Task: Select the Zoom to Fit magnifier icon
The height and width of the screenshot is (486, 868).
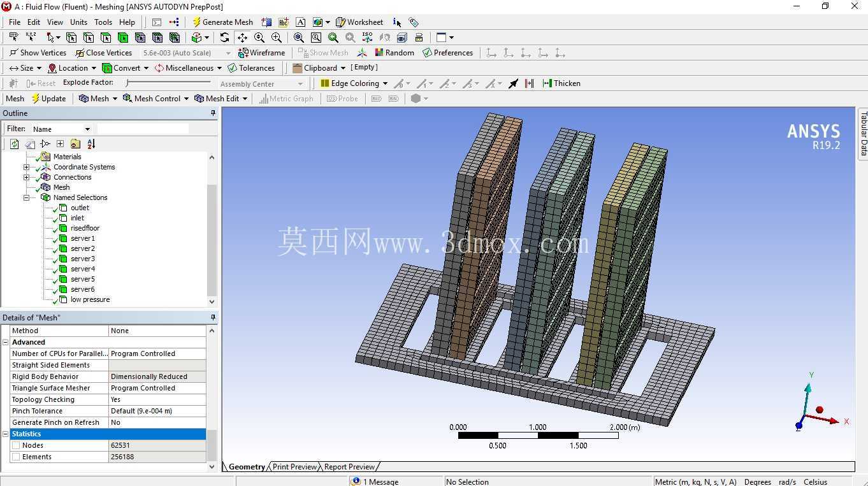Action: click(299, 38)
